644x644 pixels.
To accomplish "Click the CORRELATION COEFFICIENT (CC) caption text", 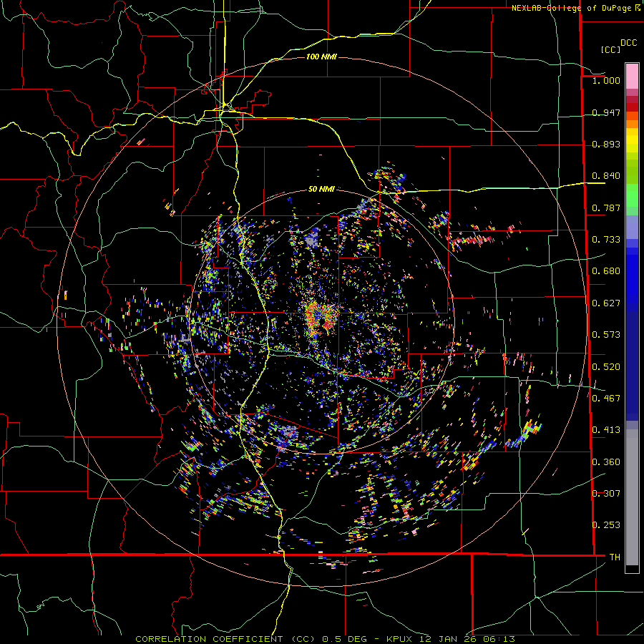I will click(225, 639).
